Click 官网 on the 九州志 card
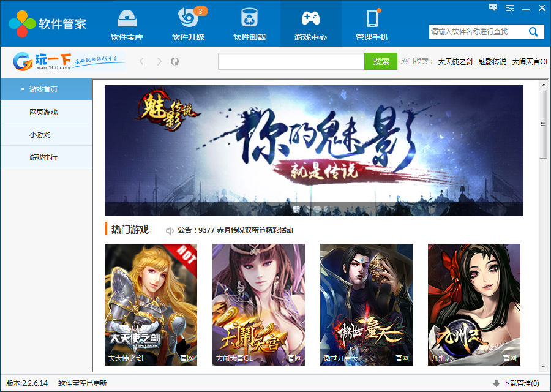The width and height of the screenshot is (551, 392). coord(510,358)
